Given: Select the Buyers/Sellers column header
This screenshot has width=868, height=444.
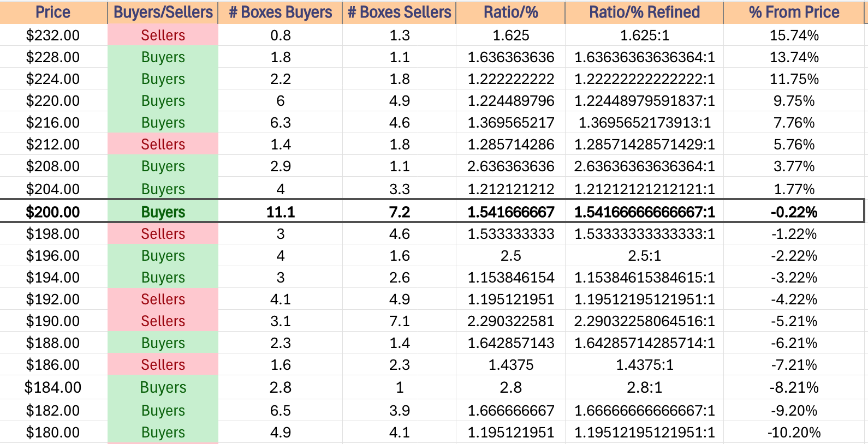Looking at the screenshot, I should point(163,12).
